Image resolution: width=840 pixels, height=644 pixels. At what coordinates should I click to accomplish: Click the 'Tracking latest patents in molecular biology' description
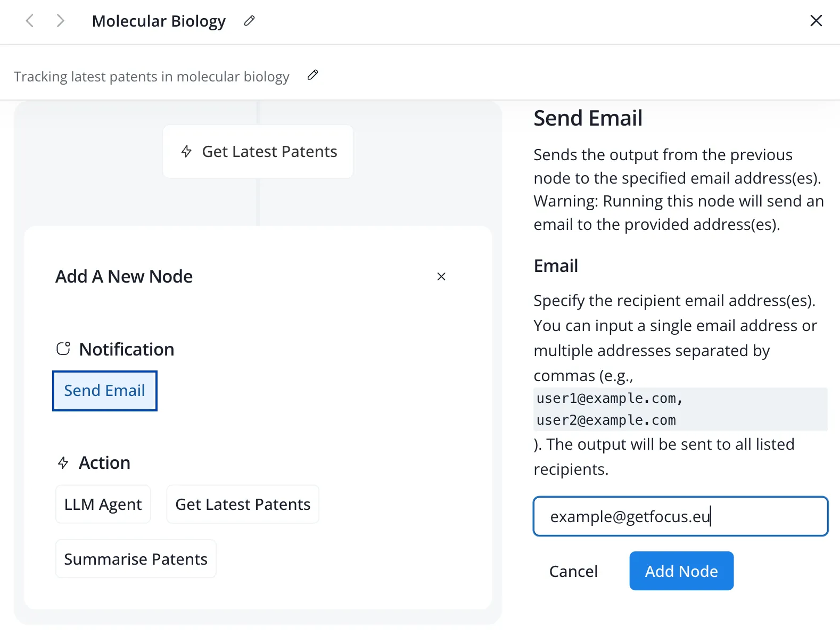pyautogui.click(x=152, y=77)
